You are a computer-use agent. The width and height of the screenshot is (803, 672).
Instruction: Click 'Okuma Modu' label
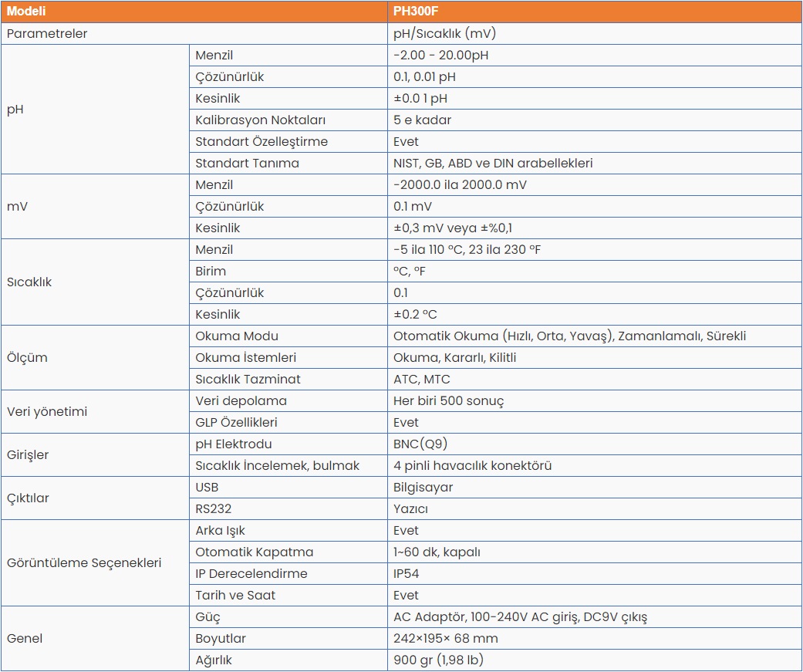237,336
